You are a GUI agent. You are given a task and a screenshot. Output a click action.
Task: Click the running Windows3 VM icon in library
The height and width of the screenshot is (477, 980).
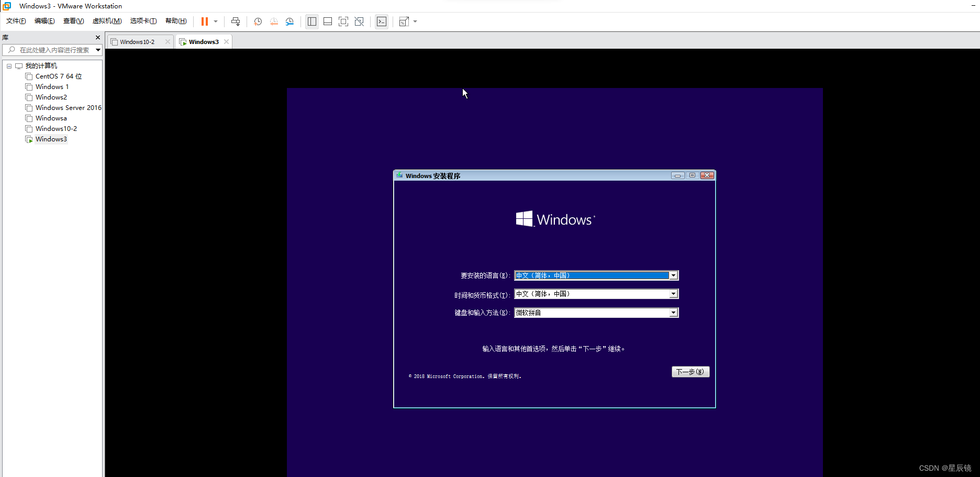29,139
